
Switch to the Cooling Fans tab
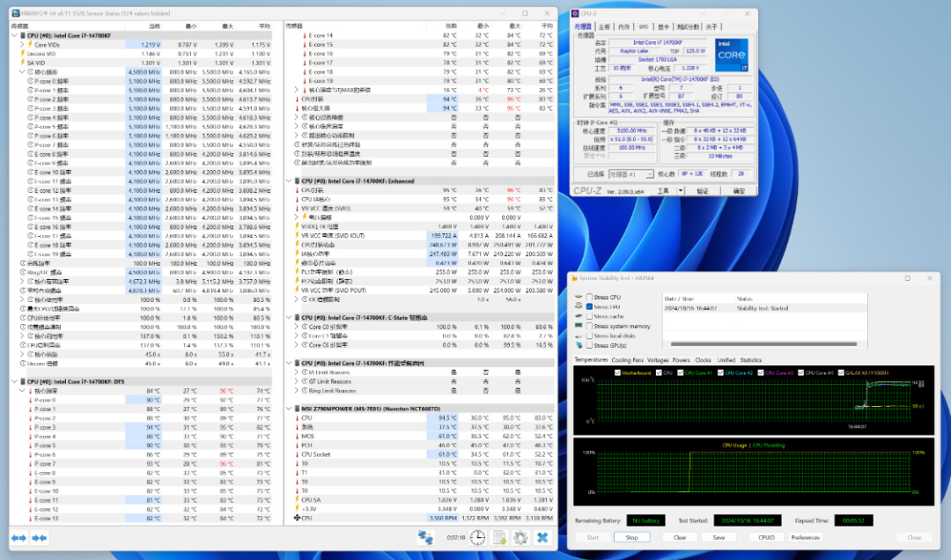coord(628,359)
